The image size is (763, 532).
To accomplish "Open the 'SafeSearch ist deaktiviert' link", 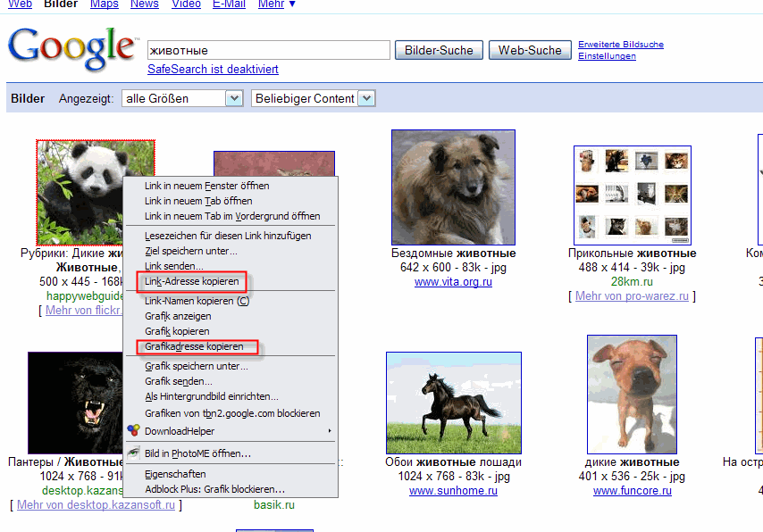I will pyautogui.click(x=213, y=70).
